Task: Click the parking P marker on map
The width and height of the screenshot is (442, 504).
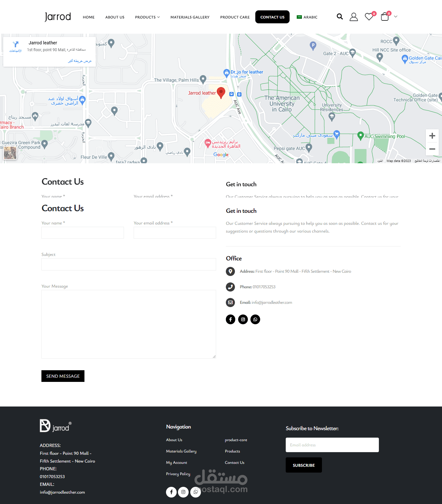Action: [x=313, y=46]
